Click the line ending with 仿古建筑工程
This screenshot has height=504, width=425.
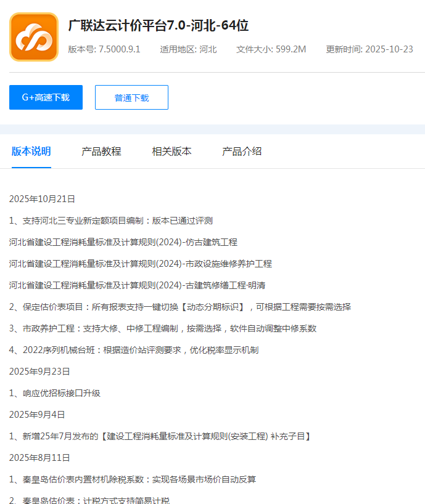123,242
